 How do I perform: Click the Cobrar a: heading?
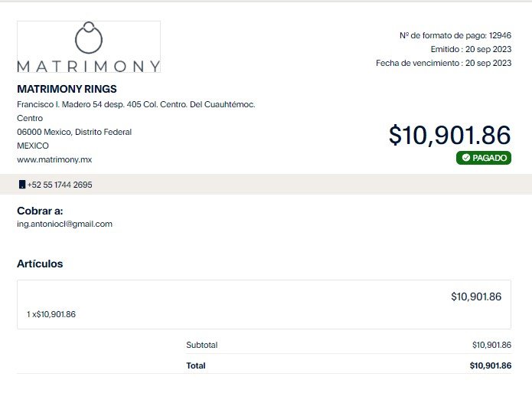point(40,211)
